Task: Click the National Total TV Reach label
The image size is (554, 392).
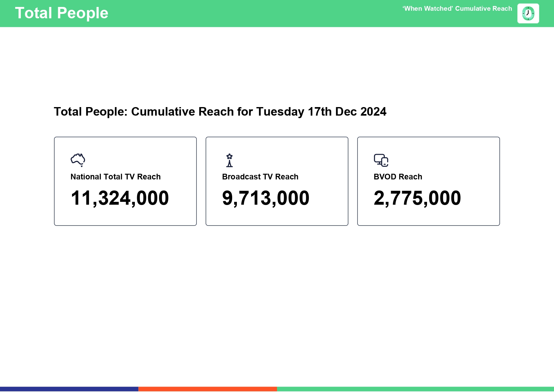Action: (x=116, y=177)
